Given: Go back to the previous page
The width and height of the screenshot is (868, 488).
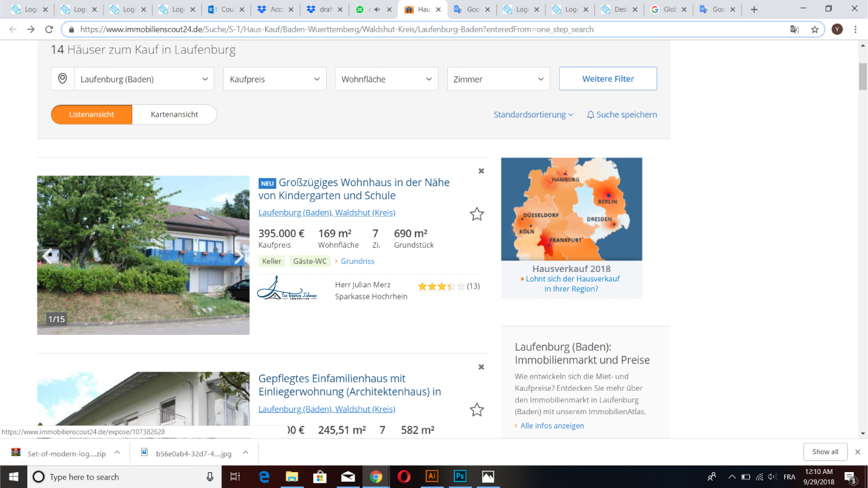Looking at the screenshot, I should pos(13,29).
